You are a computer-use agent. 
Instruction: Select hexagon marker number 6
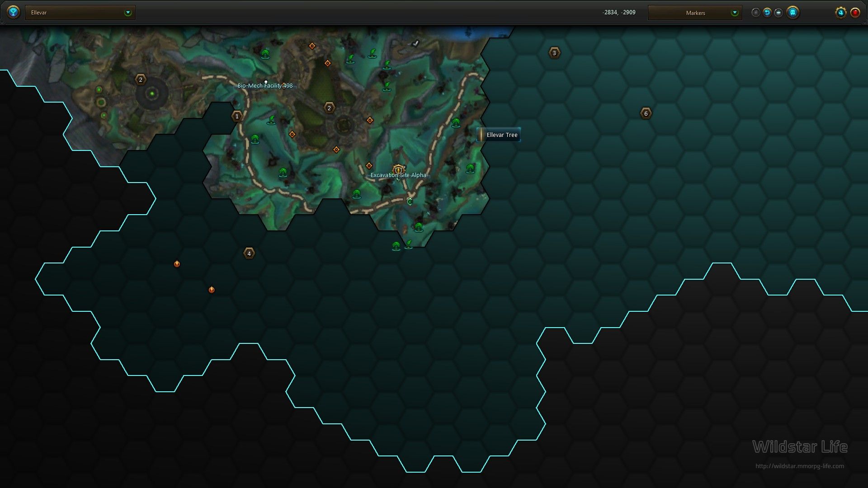(x=646, y=113)
